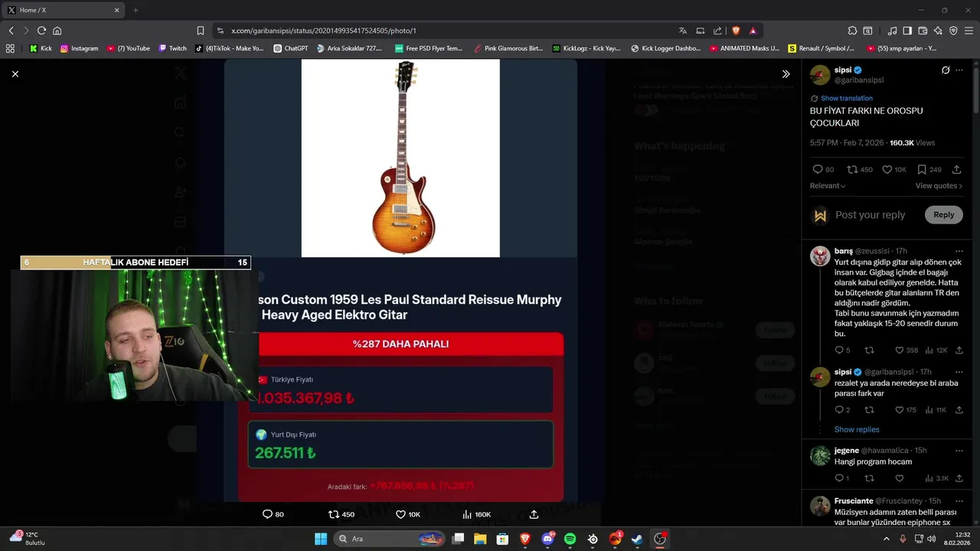The height and width of the screenshot is (551, 980).
Task: Click the address bar URL
Action: coord(324,31)
